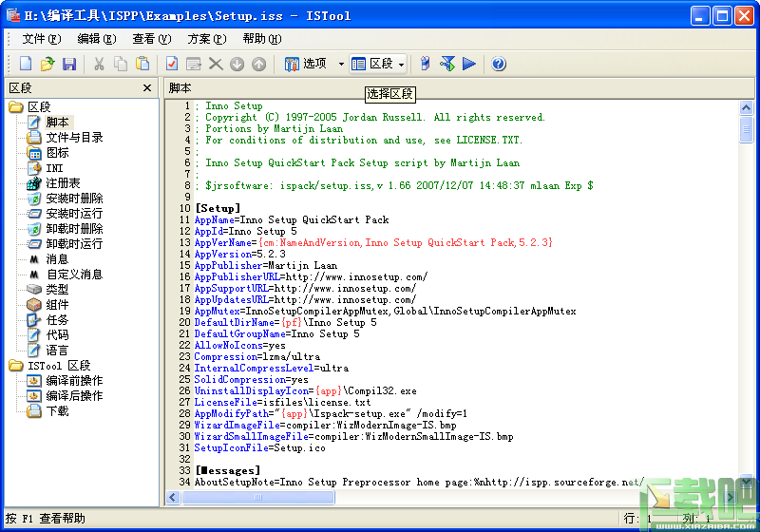Select INI in the section tree
The image size is (760, 532).
(54, 168)
